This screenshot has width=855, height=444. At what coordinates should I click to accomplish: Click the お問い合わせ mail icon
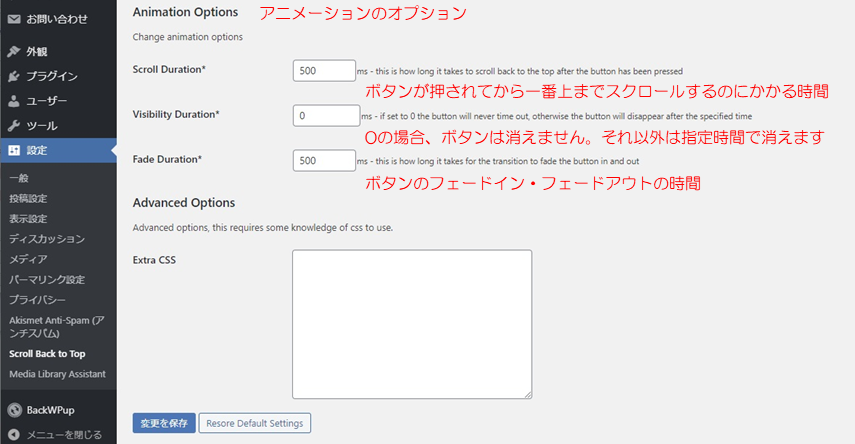(x=14, y=19)
